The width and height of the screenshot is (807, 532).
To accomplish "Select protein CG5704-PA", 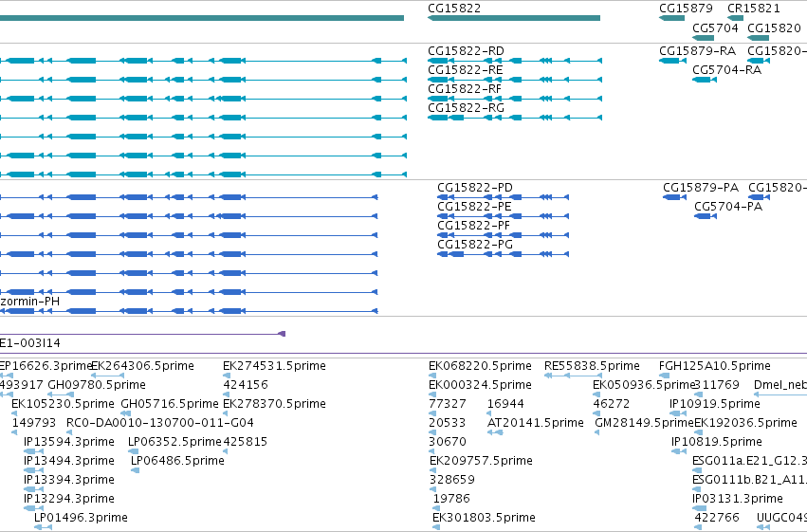I will (728, 207).
